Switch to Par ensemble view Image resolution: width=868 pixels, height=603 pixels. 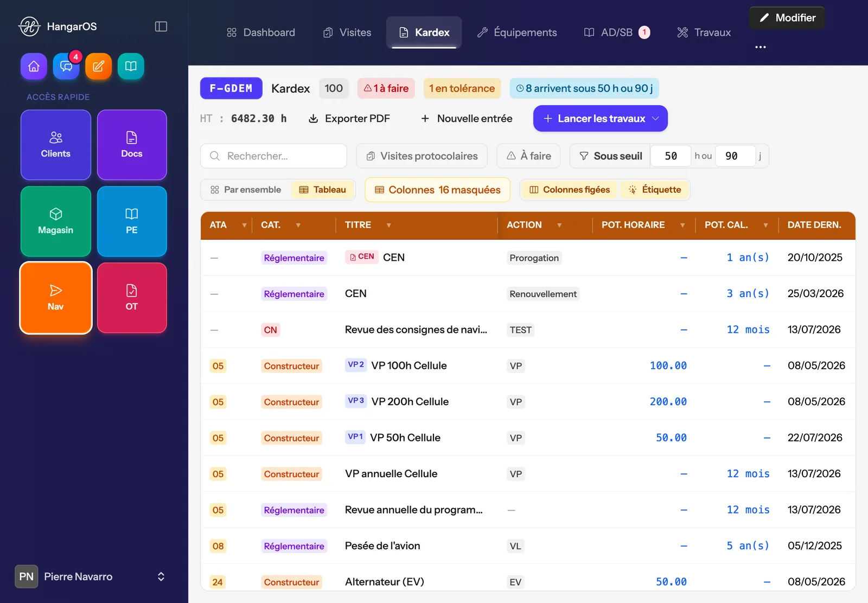coord(246,190)
